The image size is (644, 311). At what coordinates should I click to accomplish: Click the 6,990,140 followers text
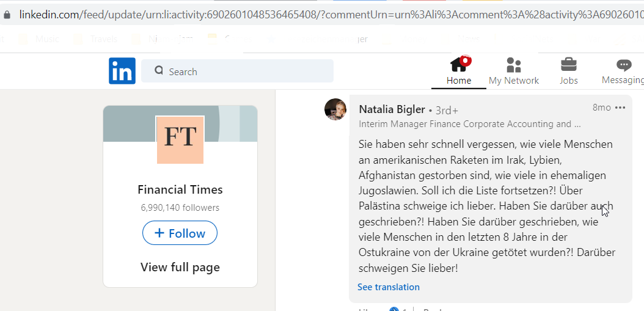(180, 208)
